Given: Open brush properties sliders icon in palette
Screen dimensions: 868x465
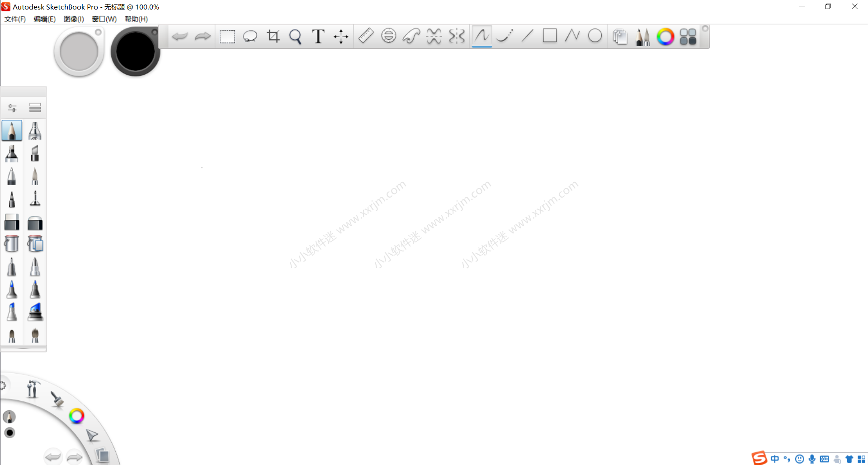Looking at the screenshot, I should point(12,108).
